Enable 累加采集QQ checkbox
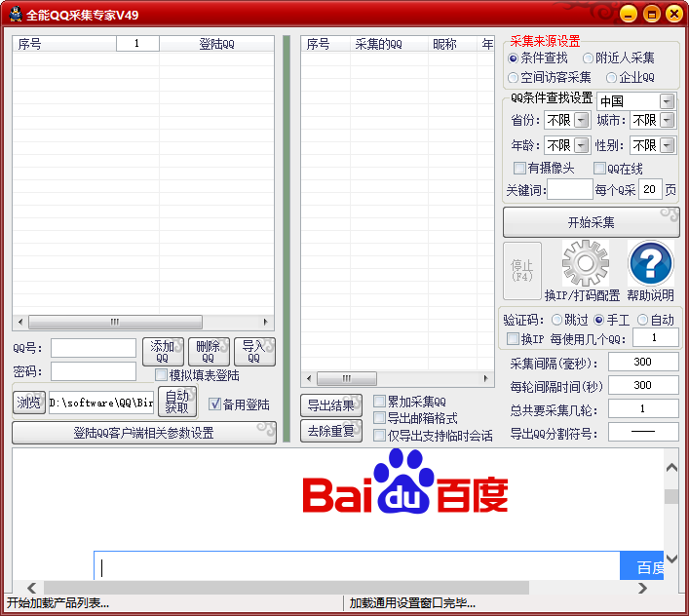The image size is (689, 616). coord(379,402)
